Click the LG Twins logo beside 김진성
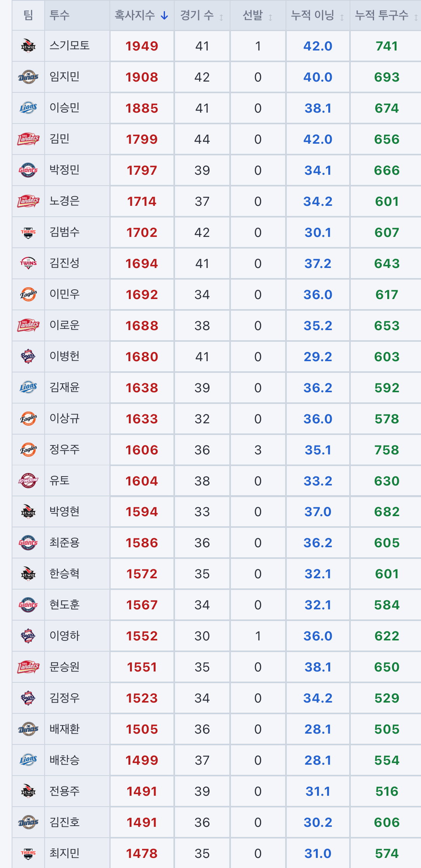Screen dimensions: 421x868 (28, 263)
